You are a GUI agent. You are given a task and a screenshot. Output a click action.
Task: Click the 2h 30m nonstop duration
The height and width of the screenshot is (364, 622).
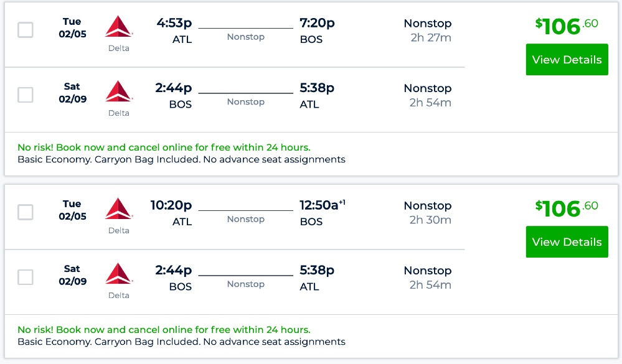(x=430, y=220)
